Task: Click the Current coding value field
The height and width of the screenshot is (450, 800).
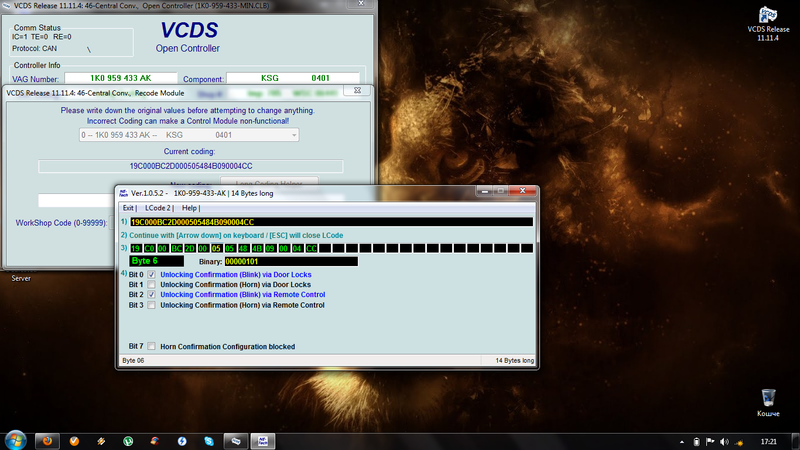Action: tap(190, 166)
